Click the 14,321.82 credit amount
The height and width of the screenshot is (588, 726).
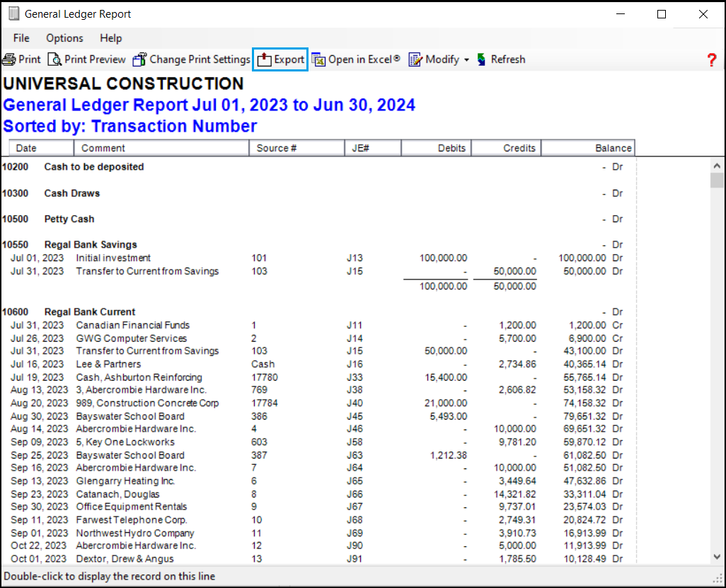[x=515, y=494]
